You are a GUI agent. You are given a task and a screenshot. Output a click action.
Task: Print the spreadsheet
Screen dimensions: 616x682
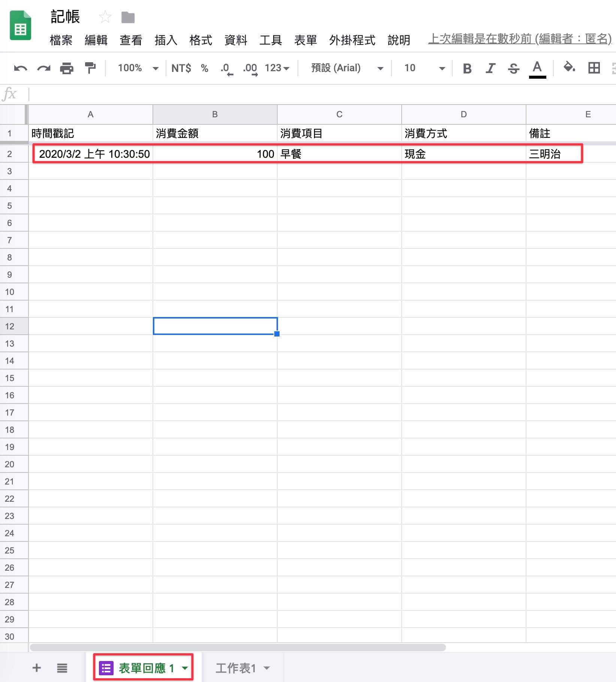(x=67, y=68)
